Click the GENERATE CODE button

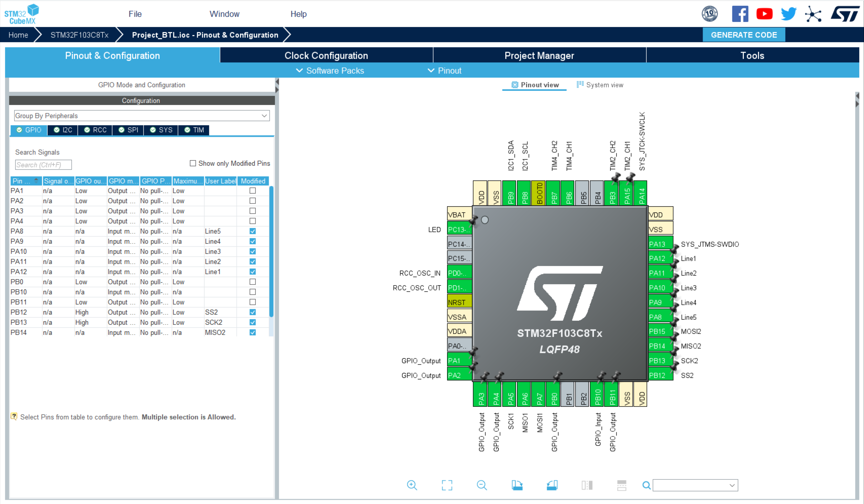point(744,35)
